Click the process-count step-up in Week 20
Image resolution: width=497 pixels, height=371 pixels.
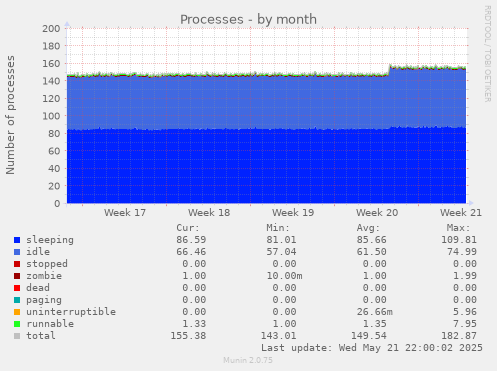tap(389, 71)
